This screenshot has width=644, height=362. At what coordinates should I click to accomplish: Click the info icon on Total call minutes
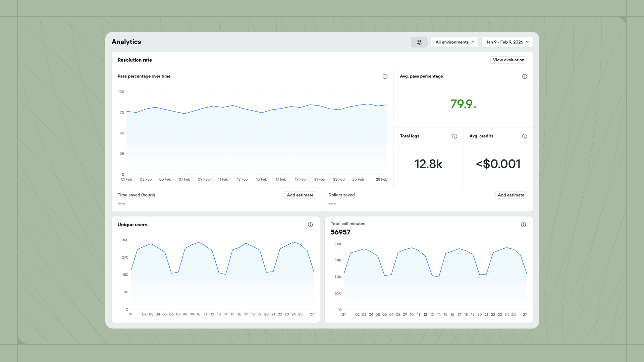click(523, 225)
